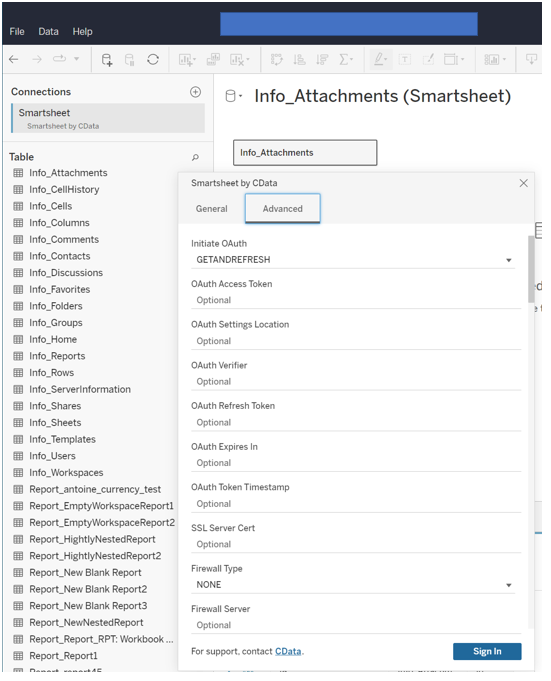Select the Report_NewNestedReport table
This screenshot has width=551, height=681.
[x=86, y=623]
